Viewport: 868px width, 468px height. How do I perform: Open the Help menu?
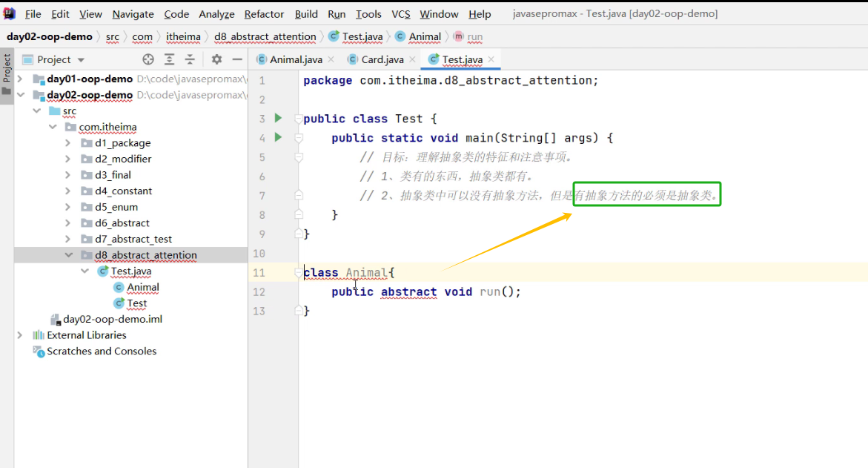click(480, 14)
